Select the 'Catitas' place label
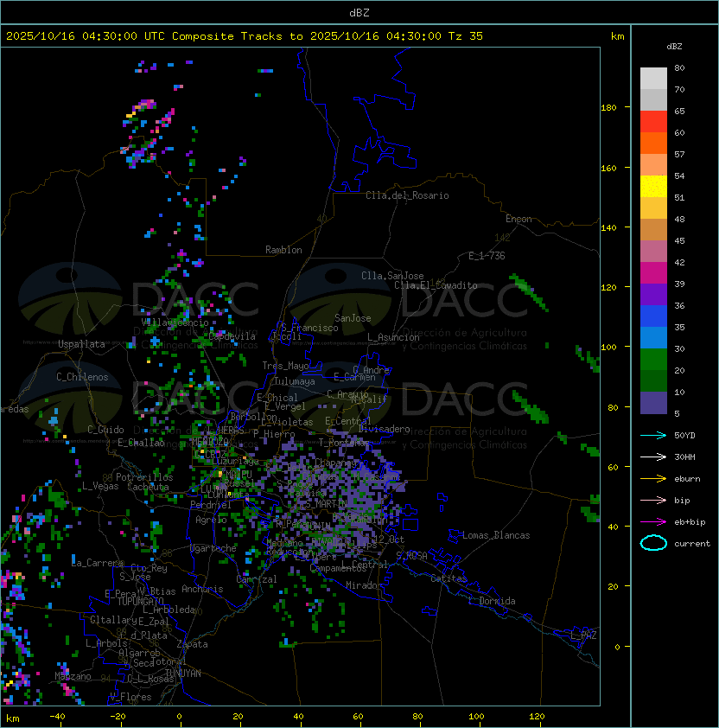The height and width of the screenshot is (728, 719). tap(449, 578)
